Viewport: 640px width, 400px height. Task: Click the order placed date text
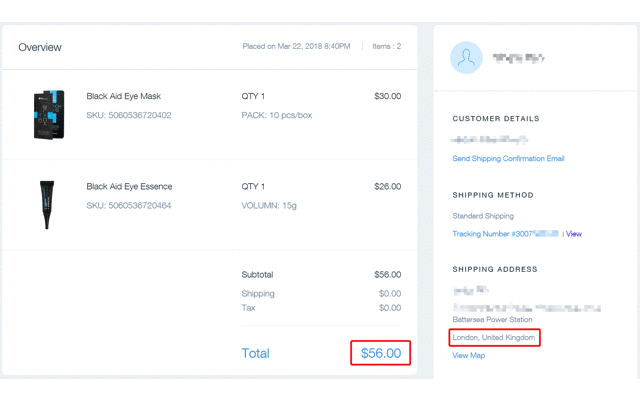[296, 46]
